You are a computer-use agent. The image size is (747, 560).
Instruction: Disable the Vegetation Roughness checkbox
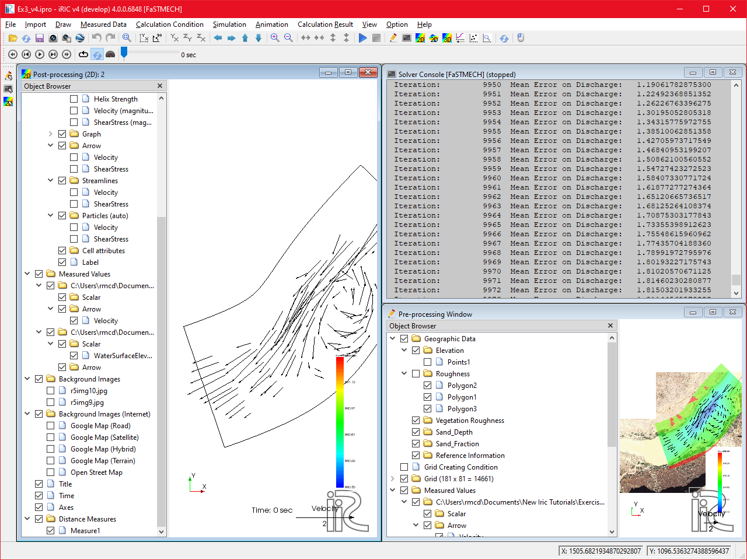(416, 420)
